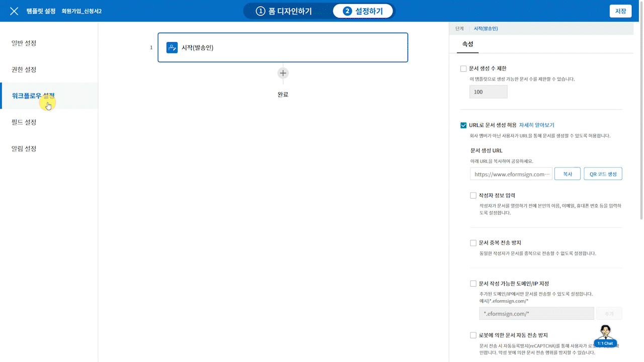Open 권한 설정 menu
Viewport: 644px width, 362px height.
[24, 69]
